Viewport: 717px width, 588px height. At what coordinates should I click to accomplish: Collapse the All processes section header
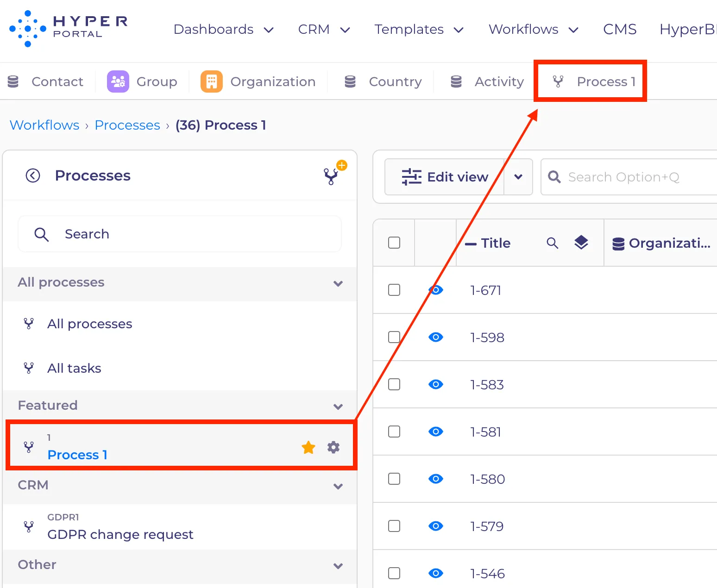180,283
